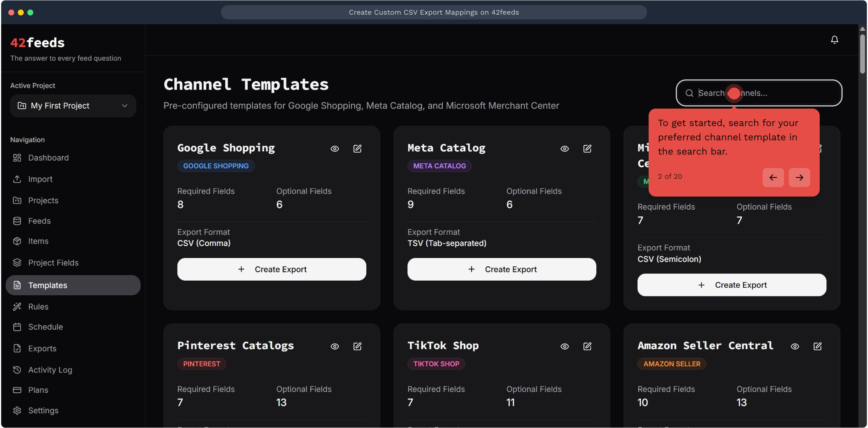
Task: Edit the Google Shopping template
Action: [x=357, y=149]
